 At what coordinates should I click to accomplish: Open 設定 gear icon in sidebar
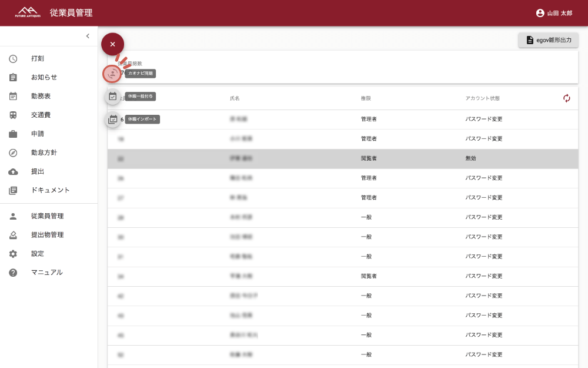[x=13, y=254]
